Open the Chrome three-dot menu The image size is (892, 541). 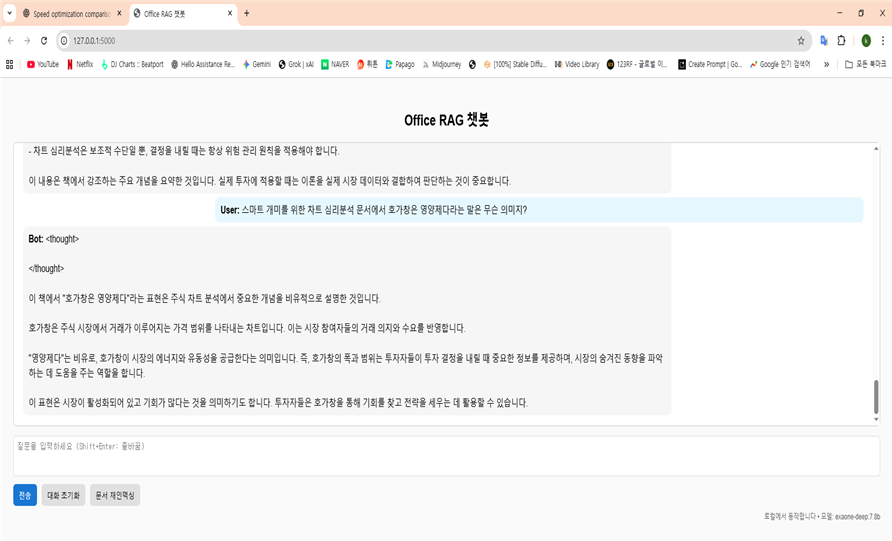[882, 40]
